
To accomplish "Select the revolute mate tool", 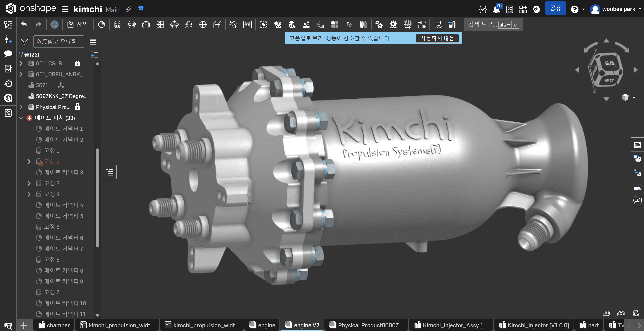I will coord(132,24).
